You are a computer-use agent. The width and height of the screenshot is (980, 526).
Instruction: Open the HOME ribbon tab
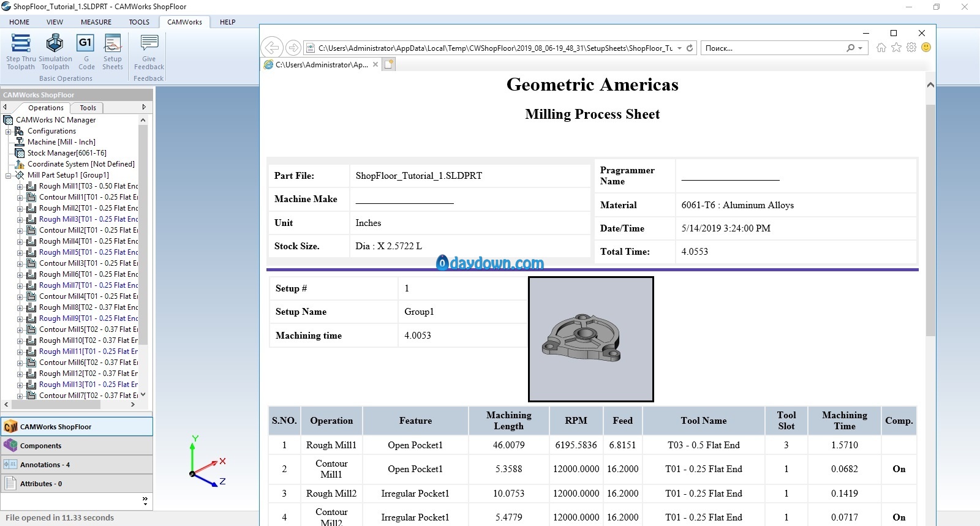coord(19,22)
